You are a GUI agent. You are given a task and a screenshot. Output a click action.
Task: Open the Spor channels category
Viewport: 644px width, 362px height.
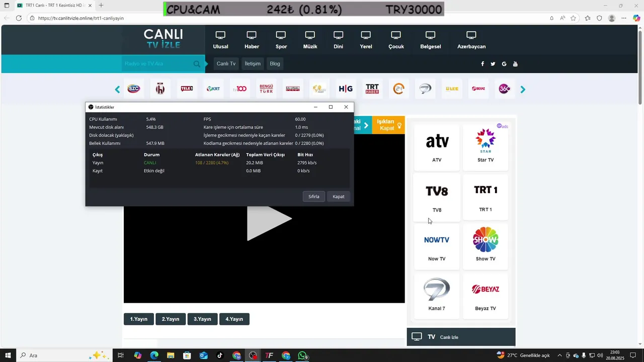281,40
